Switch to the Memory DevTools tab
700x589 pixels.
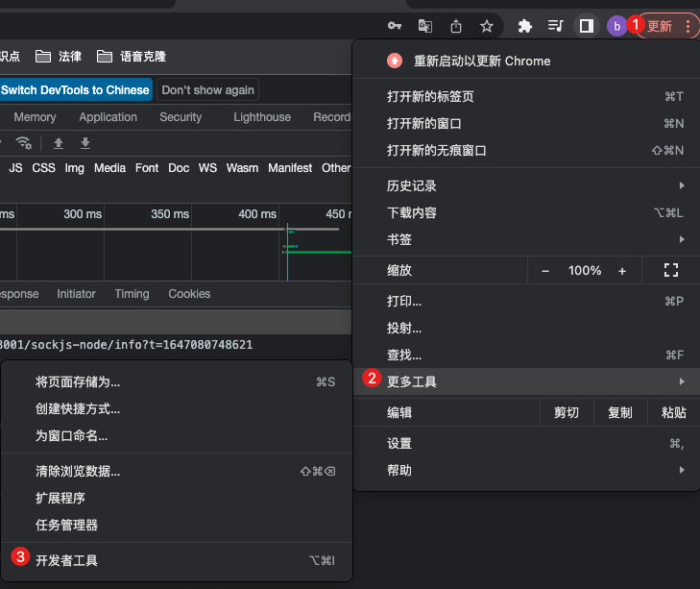[35, 117]
